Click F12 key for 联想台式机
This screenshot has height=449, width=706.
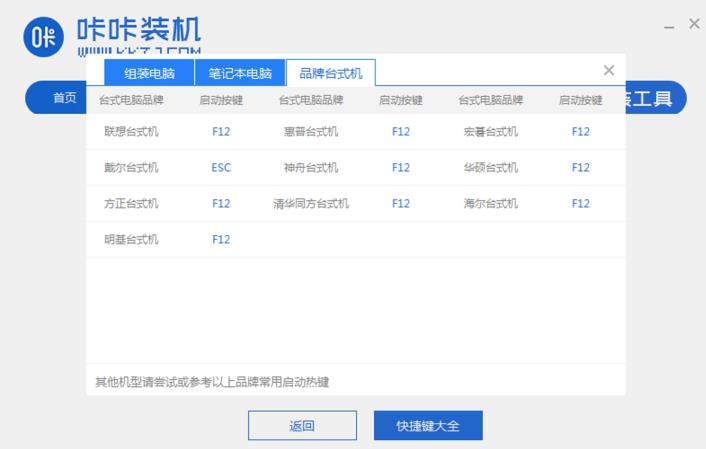pyautogui.click(x=221, y=132)
